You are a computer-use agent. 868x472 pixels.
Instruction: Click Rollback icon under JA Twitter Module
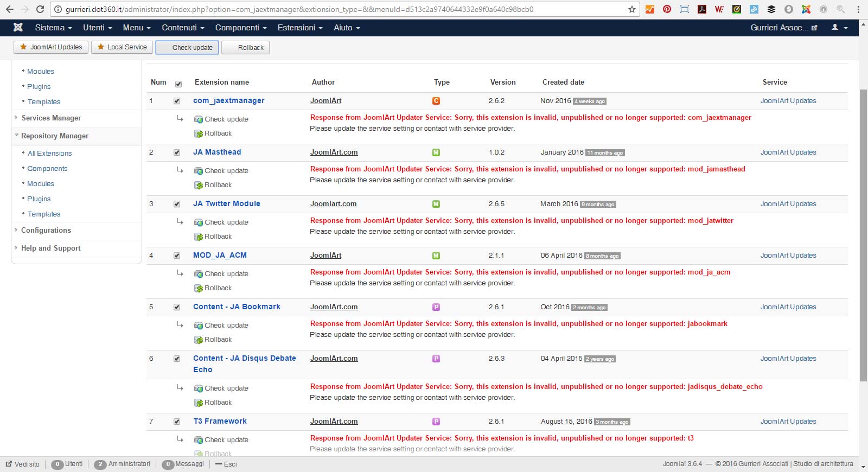pos(199,237)
